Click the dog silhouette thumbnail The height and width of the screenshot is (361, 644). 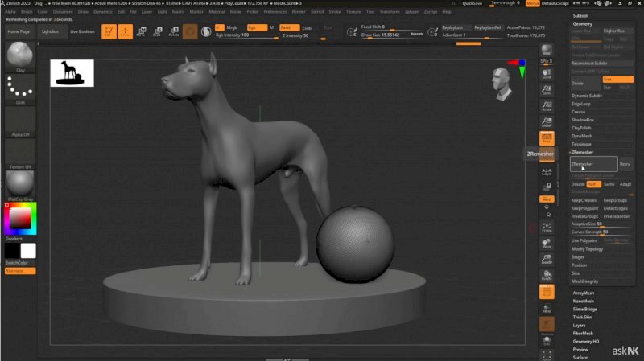pos(72,73)
